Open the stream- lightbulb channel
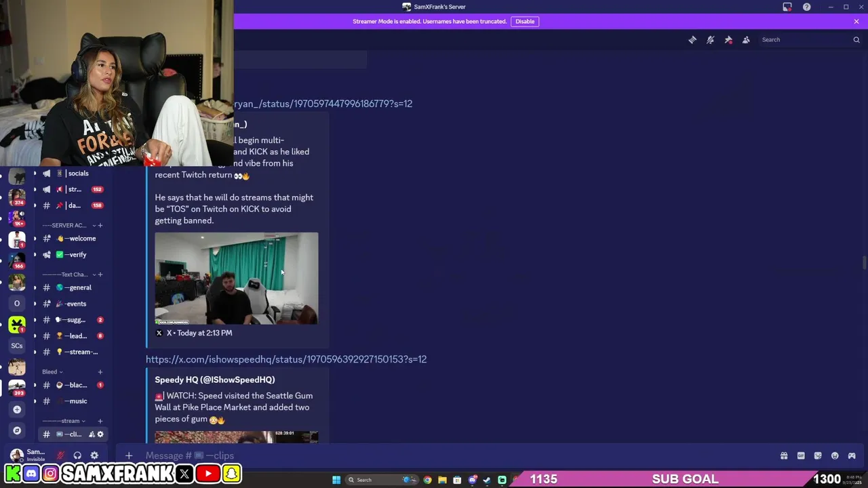868x488 pixels. (x=72, y=352)
